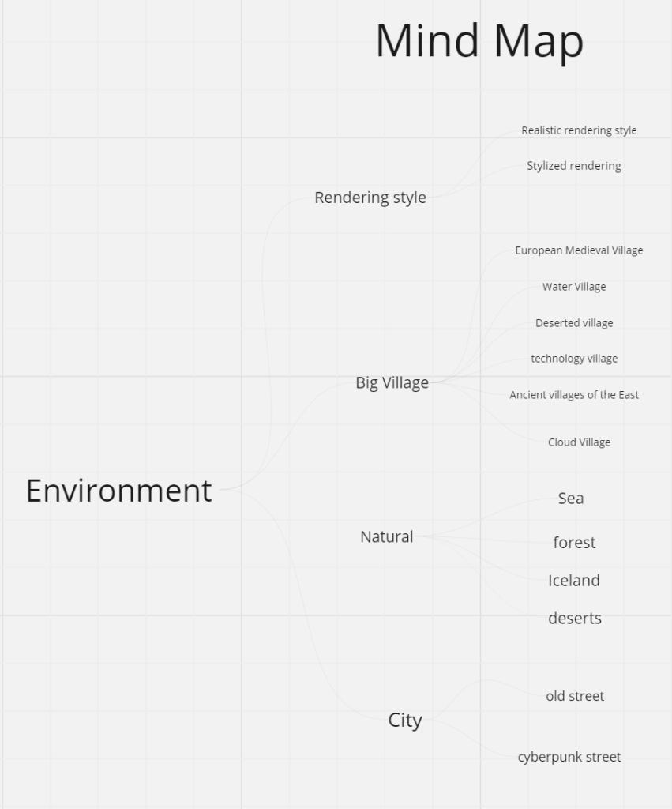Select the City branch node
Viewport: 672px width, 809px height.
(405, 721)
